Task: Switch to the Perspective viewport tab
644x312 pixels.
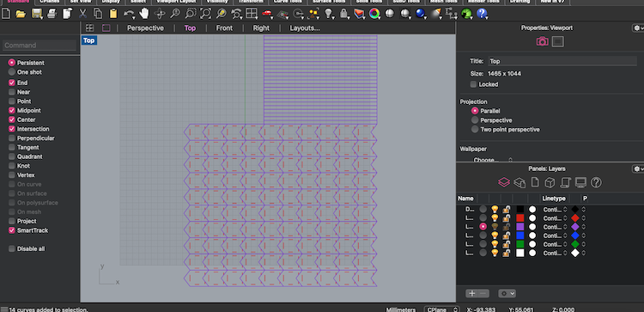Action: [145, 28]
